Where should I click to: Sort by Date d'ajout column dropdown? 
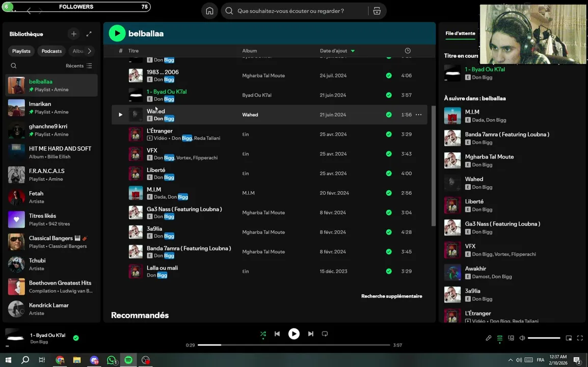(x=337, y=50)
